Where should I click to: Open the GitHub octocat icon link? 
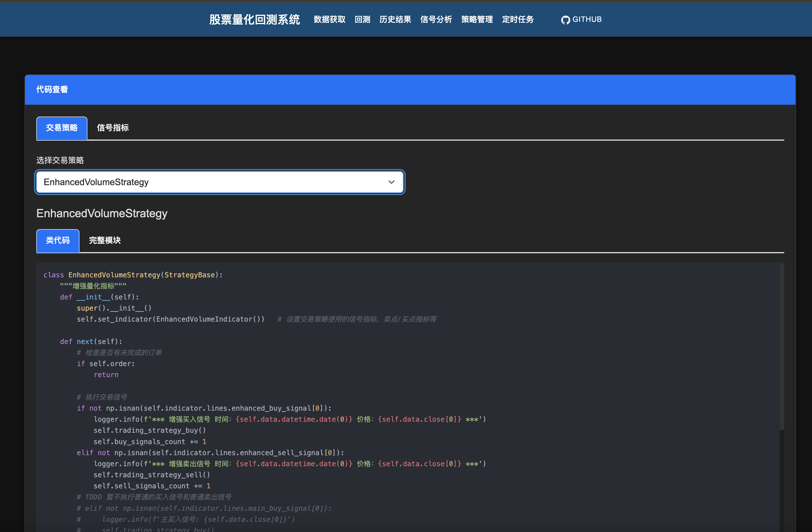coord(565,20)
